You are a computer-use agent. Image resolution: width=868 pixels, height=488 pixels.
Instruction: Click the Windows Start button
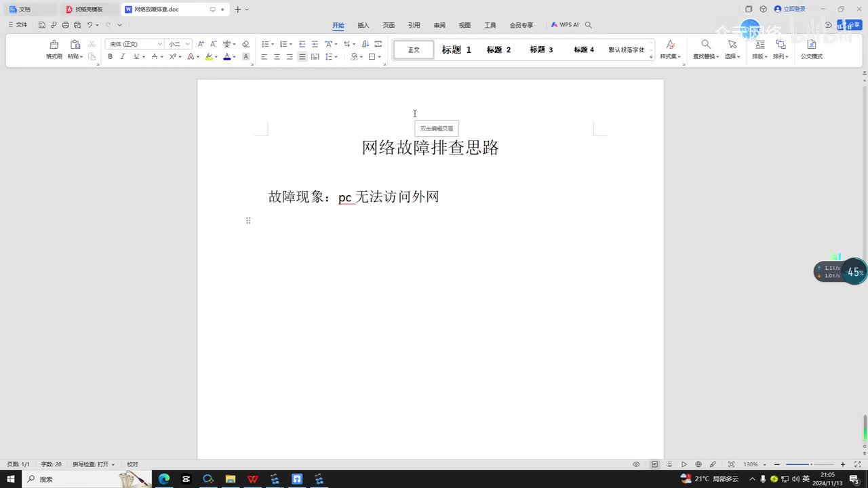(11, 479)
